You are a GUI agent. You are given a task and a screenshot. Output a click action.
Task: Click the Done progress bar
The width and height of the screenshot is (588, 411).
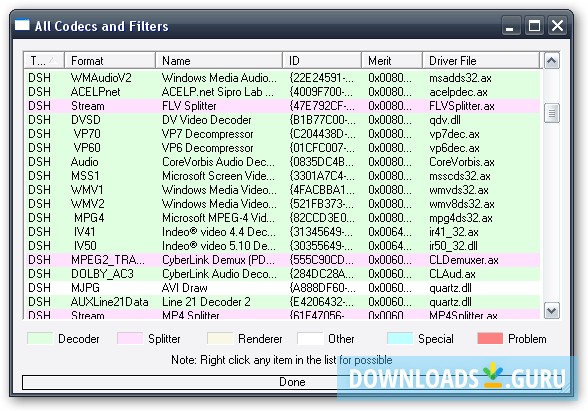pyautogui.click(x=292, y=382)
